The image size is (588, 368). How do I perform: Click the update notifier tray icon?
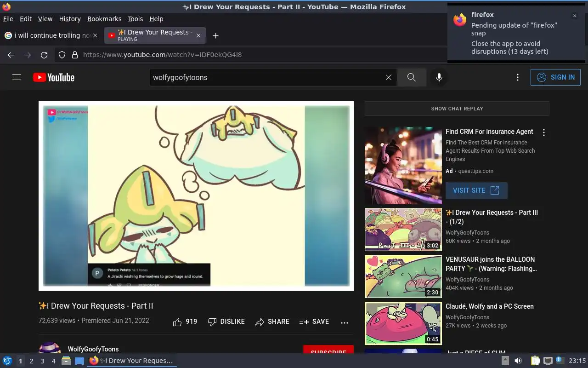tap(560, 361)
